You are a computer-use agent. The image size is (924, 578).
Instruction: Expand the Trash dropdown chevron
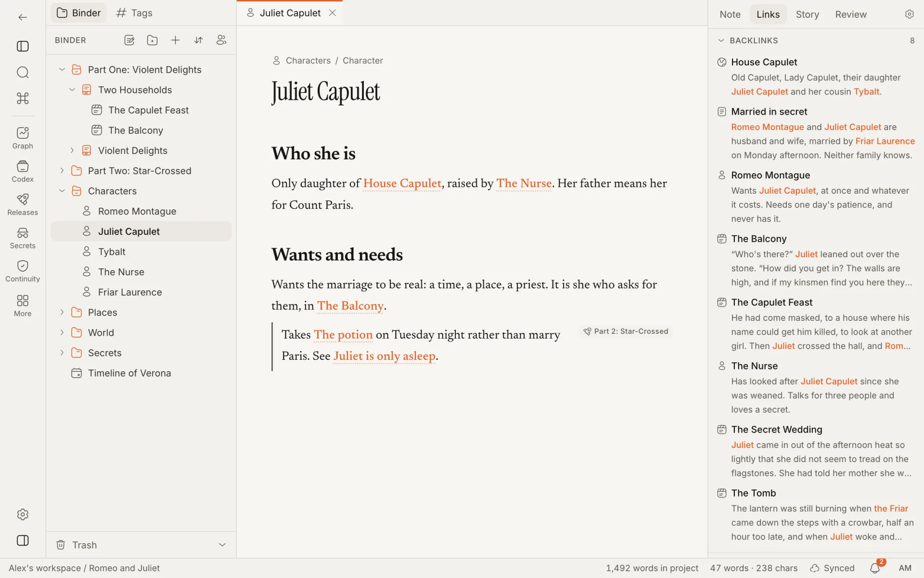point(222,545)
